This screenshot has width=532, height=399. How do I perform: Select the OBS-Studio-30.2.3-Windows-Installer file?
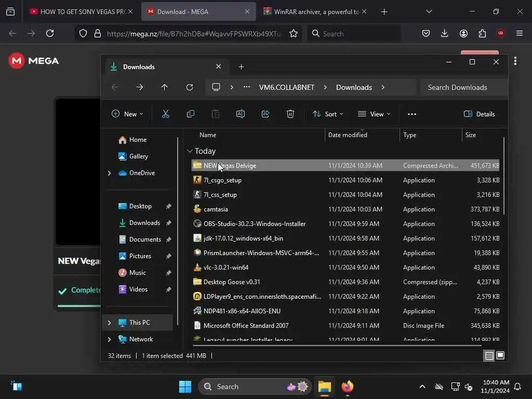pyautogui.click(x=345, y=224)
